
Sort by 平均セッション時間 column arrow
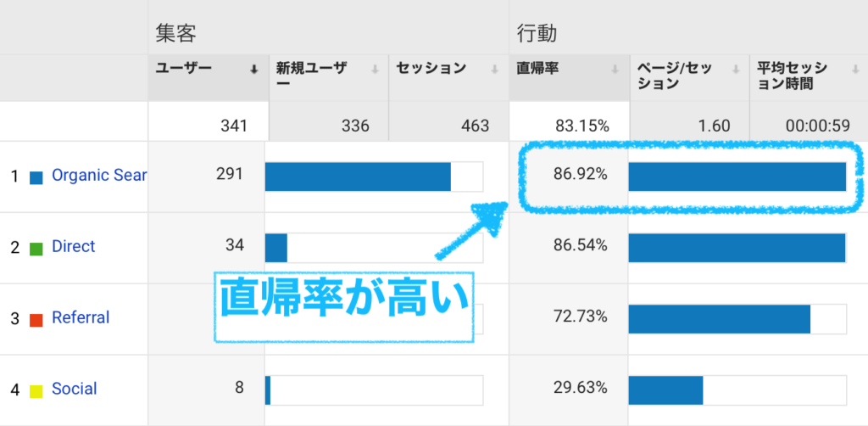(x=856, y=70)
